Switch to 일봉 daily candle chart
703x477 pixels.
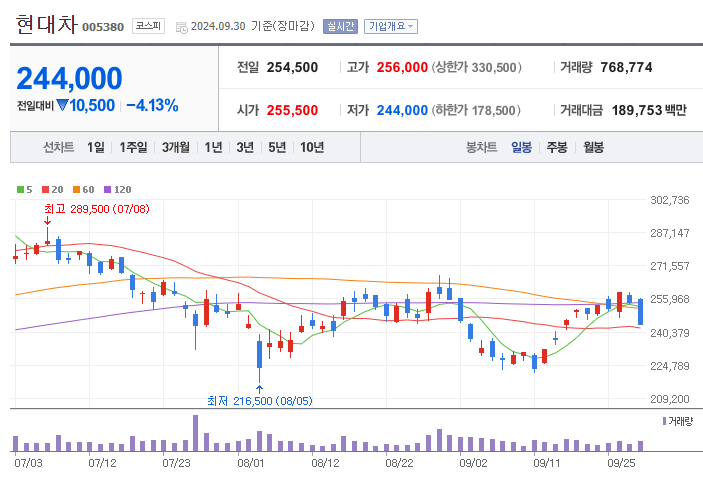(521, 147)
